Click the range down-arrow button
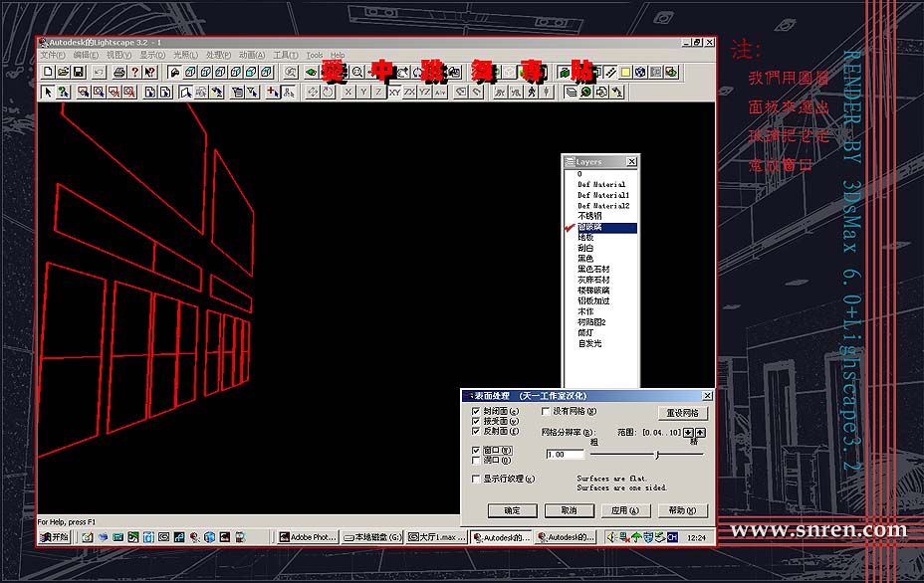Screen dimensions: 924x583 pyautogui.click(x=688, y=432)
